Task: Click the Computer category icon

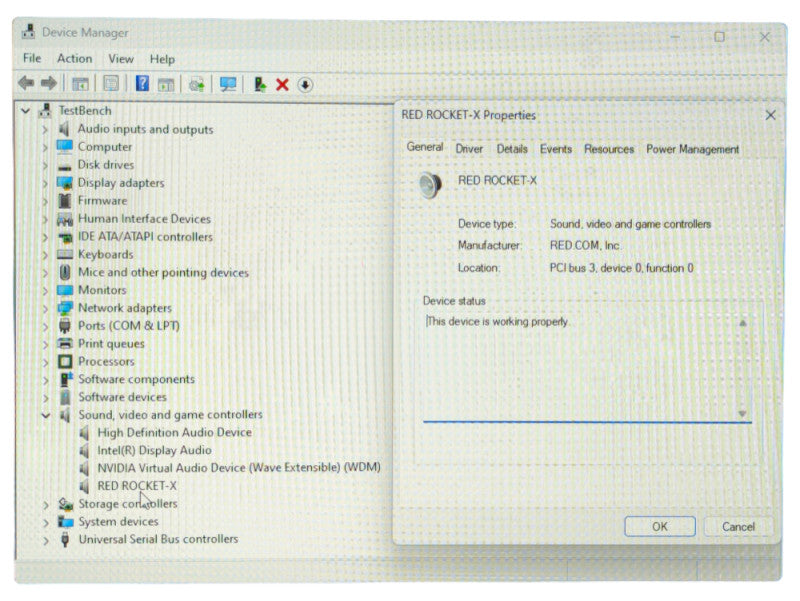Action: (65, 147)
